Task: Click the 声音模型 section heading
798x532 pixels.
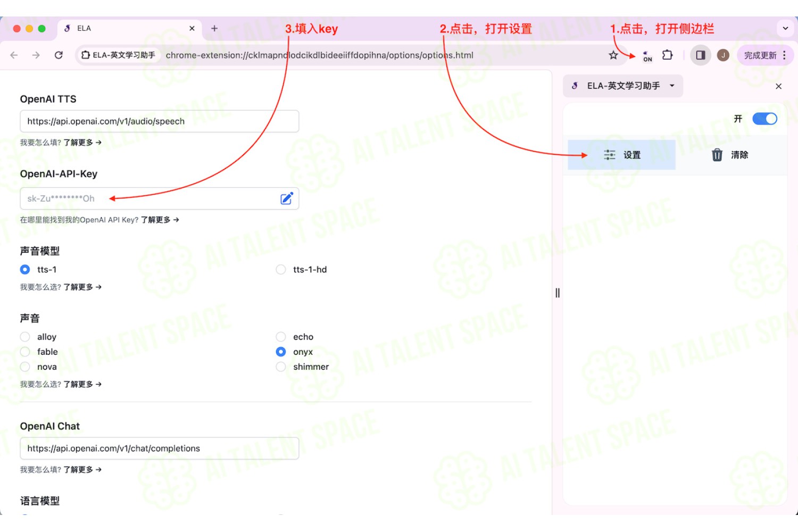Action: [40, 251]
